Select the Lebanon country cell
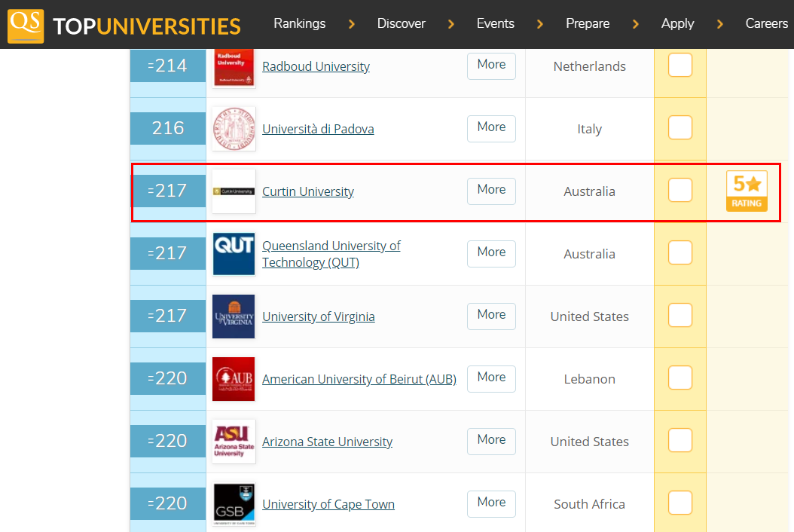 click(589, 379)
